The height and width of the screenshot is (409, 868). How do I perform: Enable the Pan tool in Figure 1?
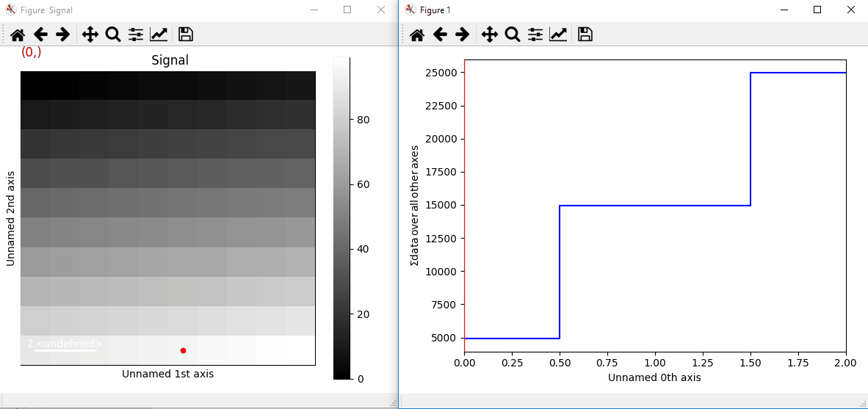pyautogui.click(x=489, y=35)
